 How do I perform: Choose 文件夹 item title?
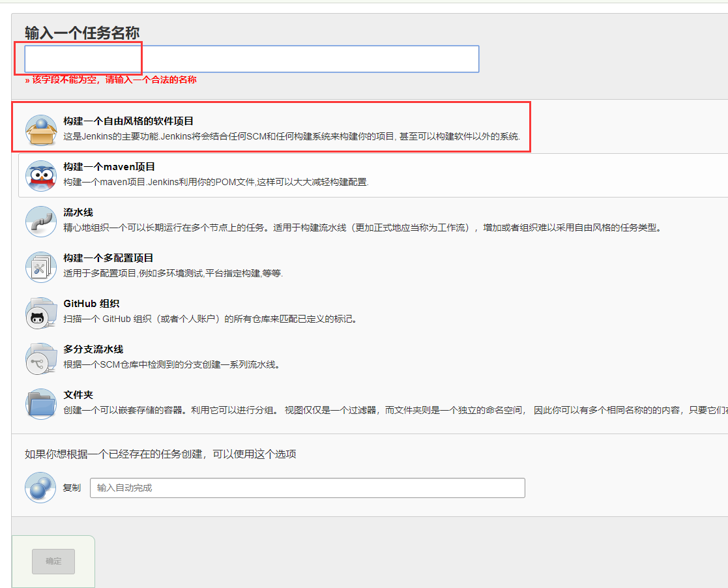click(x=78, y=395)
